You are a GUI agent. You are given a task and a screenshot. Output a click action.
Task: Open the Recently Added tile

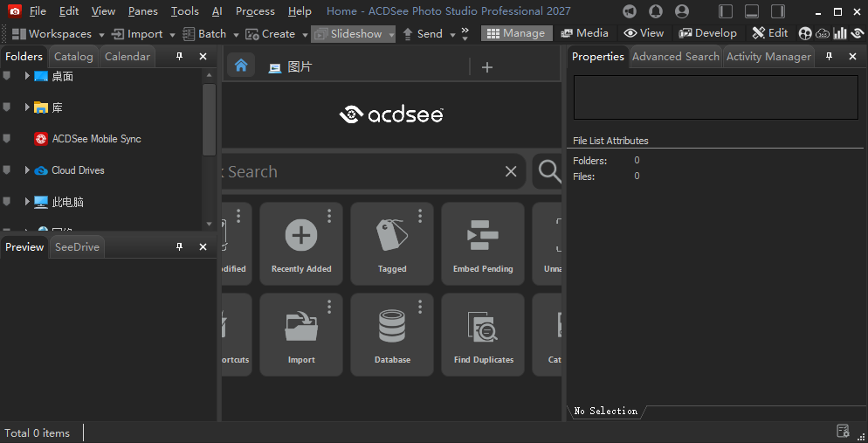click(301, 244)
